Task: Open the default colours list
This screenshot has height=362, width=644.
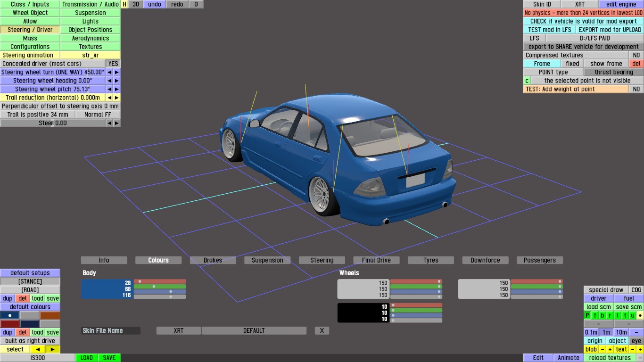Action: coord(30,307)
